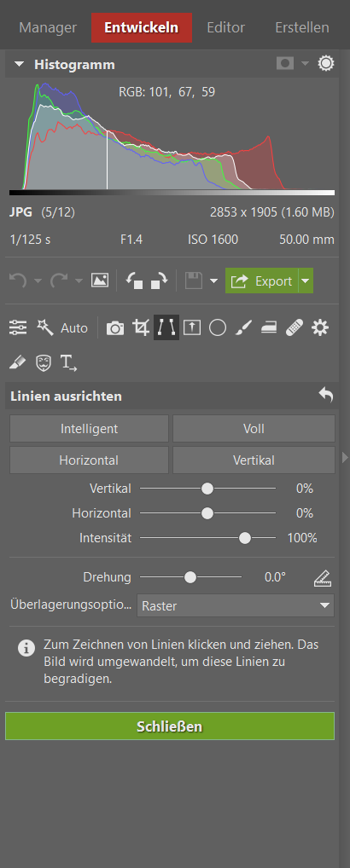The height and width of the screenshot is (868, 350).
Task: Click the Intensität slider handle
Action: (x=245, y=537)
